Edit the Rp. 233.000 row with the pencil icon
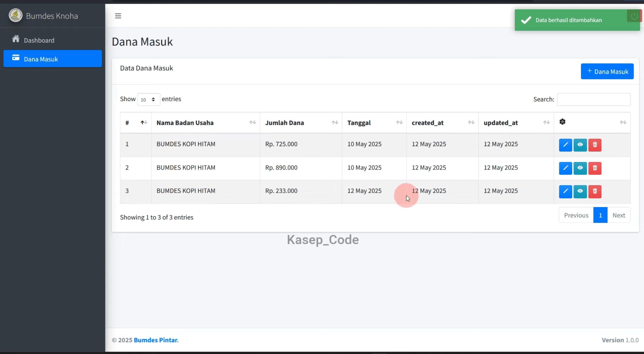The image size is (644, 354). coord(565,191)
